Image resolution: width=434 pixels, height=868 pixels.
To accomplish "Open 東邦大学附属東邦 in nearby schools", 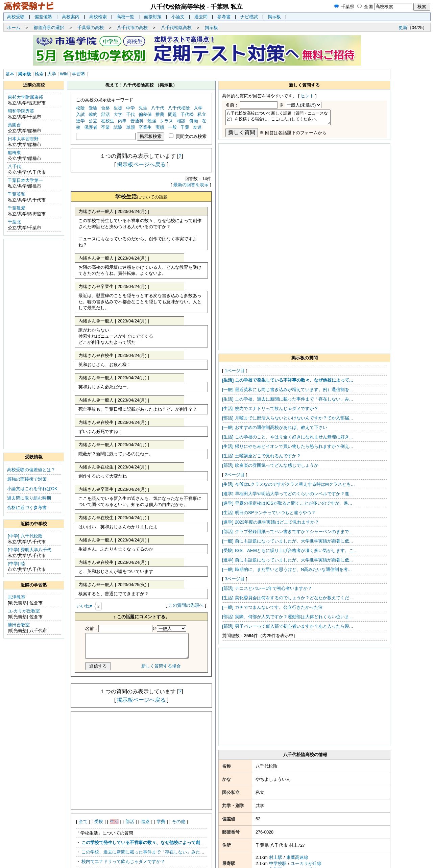I will click(25, 97).
